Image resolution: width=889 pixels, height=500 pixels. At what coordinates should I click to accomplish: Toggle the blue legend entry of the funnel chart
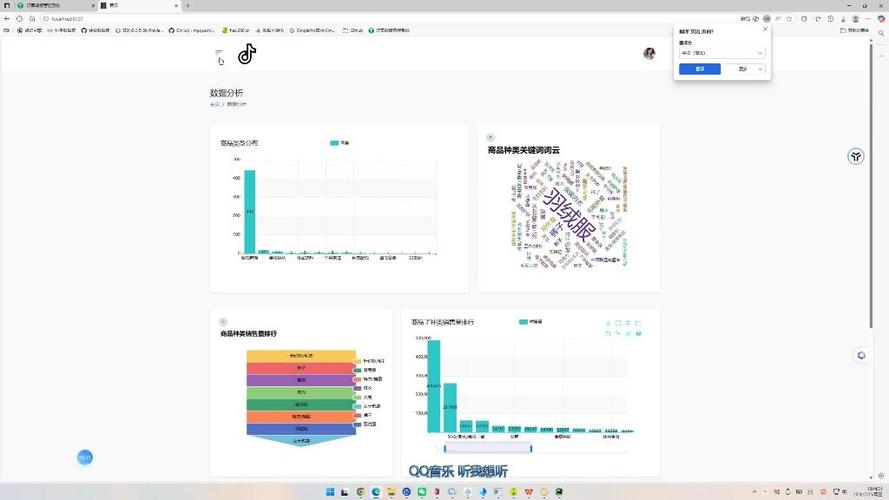(x=365, y=424)
